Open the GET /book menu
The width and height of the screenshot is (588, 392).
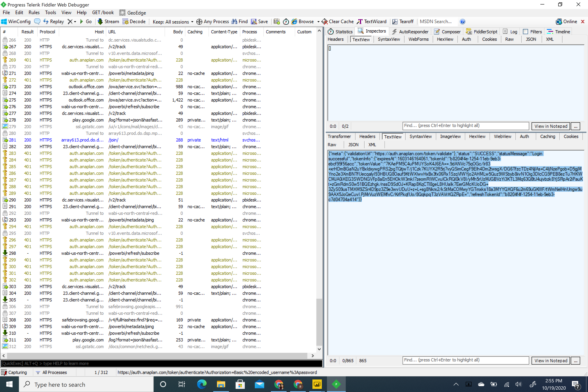[103, 13]
